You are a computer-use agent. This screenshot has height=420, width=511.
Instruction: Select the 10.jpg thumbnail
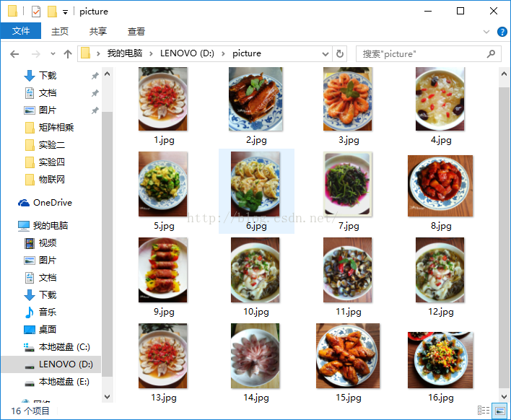point(255,270)
